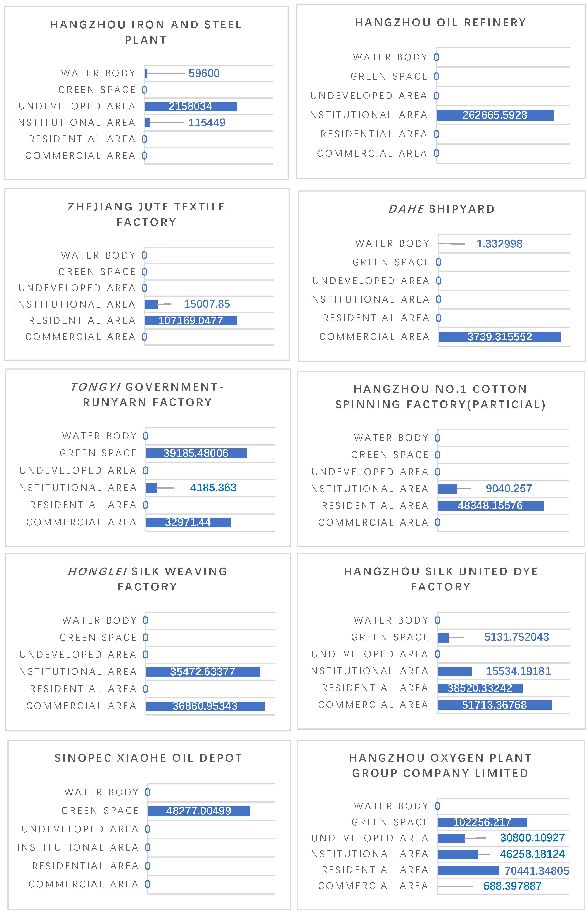
Task: Click the Dahe Shipyard chart title
Action: click(x=441, y=209)
